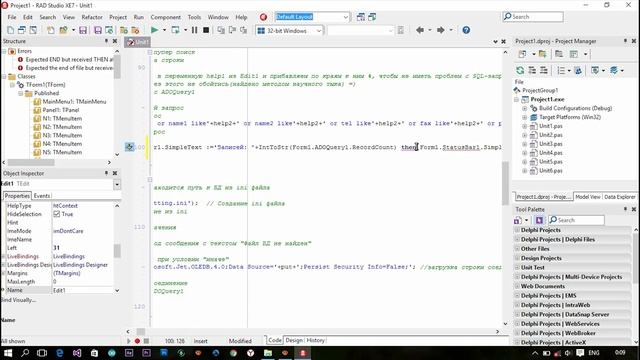
Task: Click macro record red dot in editor status bar
Action: 137,341
